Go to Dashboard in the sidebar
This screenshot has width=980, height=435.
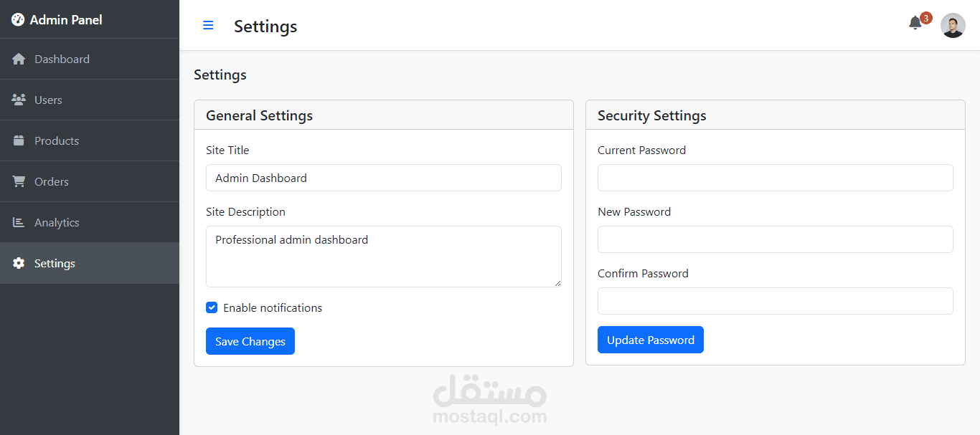(90, 59)
